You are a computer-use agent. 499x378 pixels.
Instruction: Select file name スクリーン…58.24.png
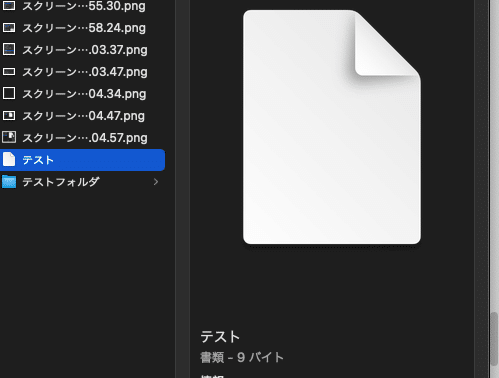(84, 28)
